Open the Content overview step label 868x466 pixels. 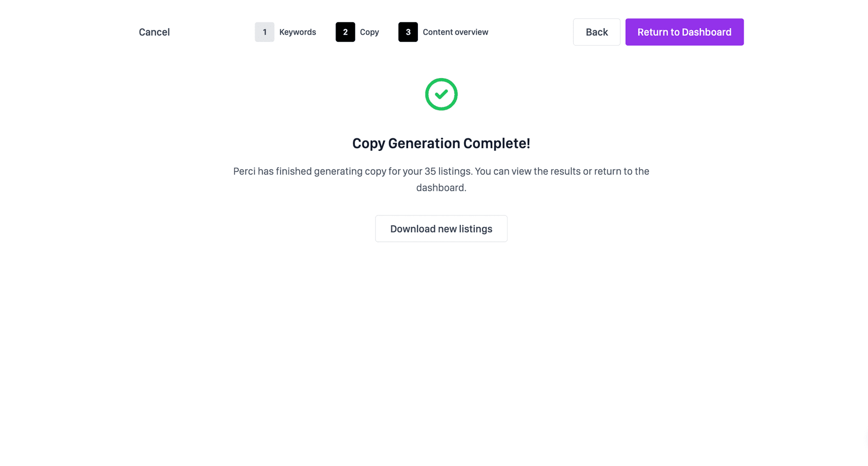[455, 32]
